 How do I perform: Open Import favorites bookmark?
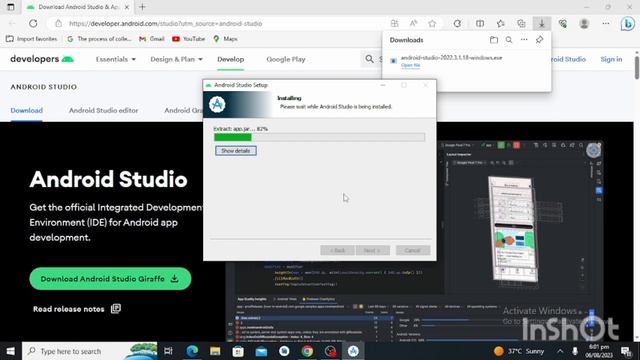tap(31, 39)
